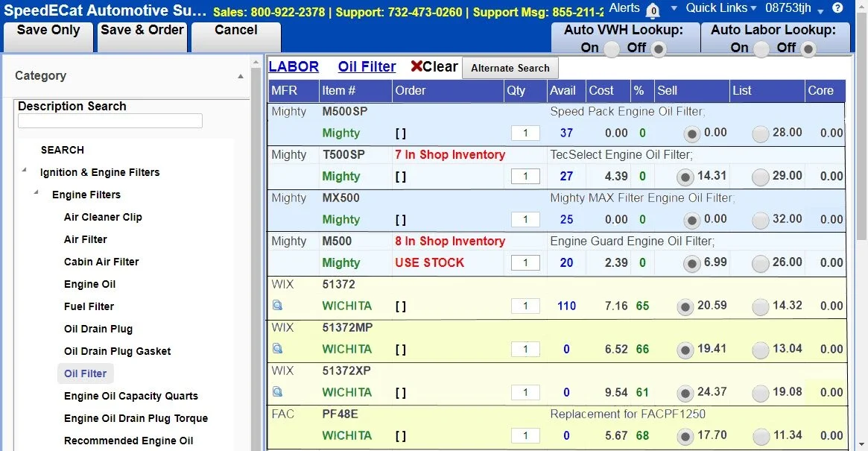Select Sell price 17.70 for PF48E
The image size is (868, 451).
[685, 437]
